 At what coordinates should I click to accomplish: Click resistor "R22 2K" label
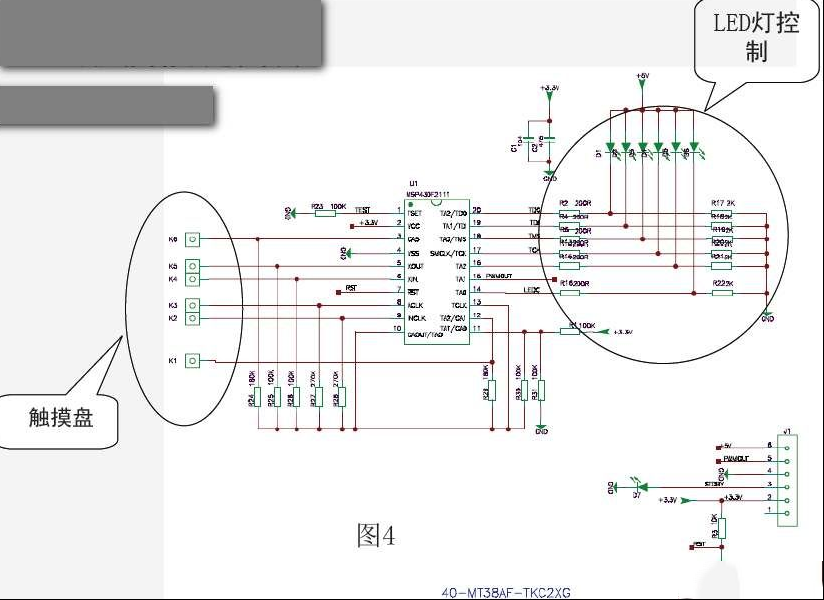click(x=723, y=283)
